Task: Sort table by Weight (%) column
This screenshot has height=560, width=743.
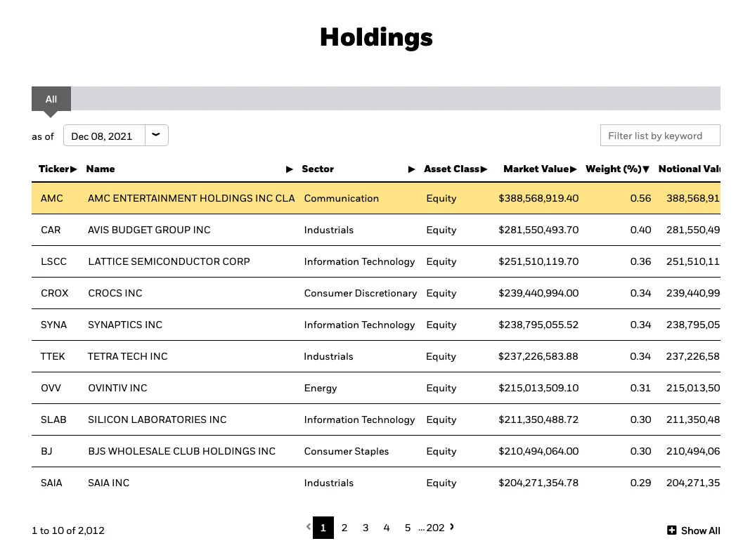Action: 617,169
